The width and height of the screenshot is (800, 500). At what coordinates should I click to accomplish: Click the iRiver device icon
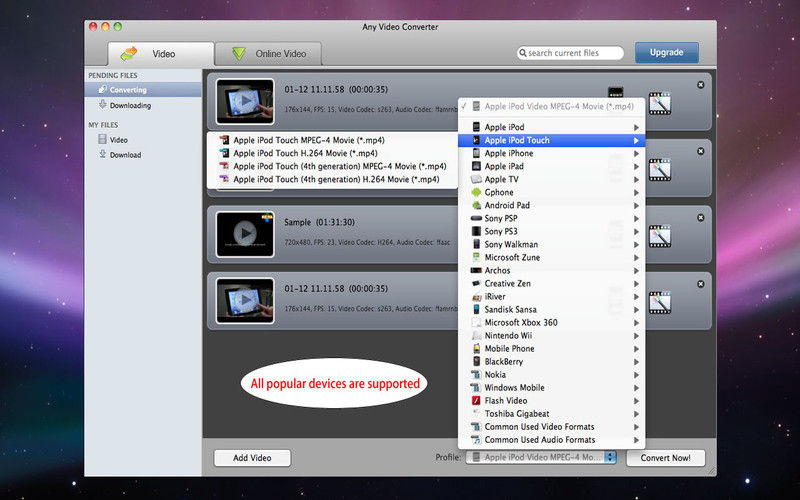pyautogui.click(x=476, y=296)
